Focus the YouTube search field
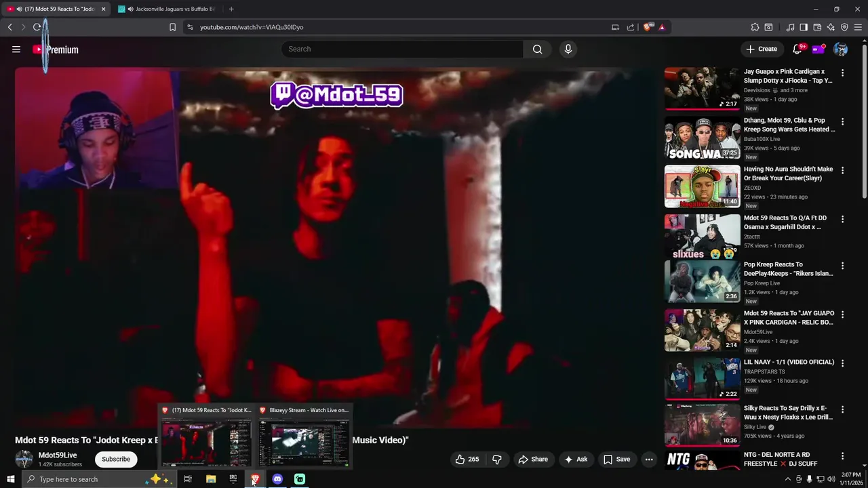This screenshot has height=488, width=868. [401, 49]
